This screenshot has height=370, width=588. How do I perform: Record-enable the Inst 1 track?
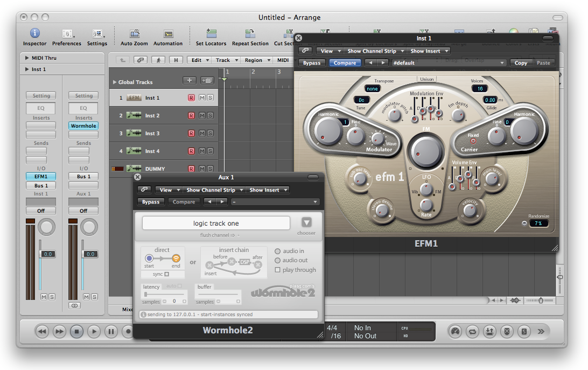point(191,98)
